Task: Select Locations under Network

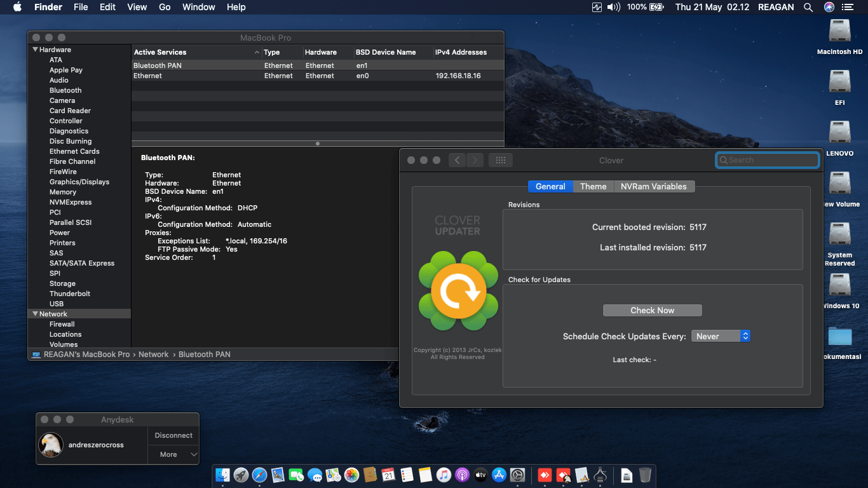Action: coord(65,334)
